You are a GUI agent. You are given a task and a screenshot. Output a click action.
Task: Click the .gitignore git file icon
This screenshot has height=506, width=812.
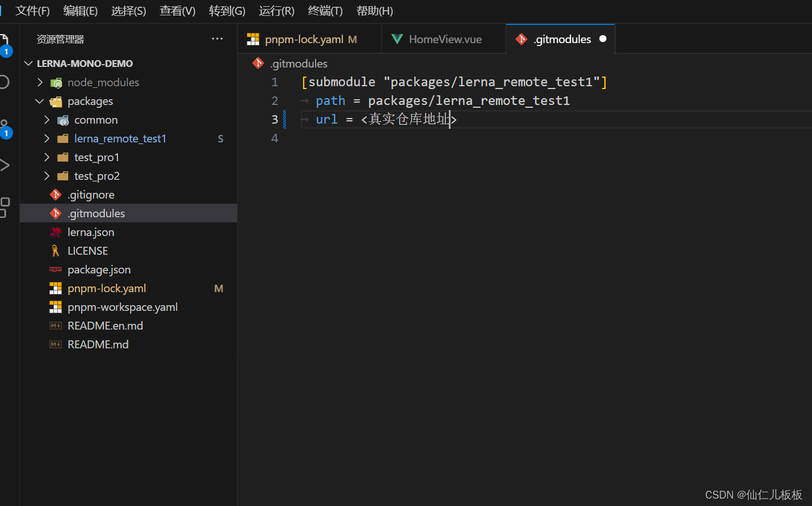coord(56,195)
